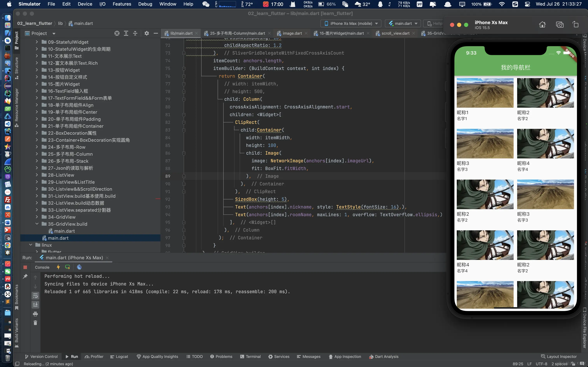Open the Device File Explorer panel
Screen dimensions: 588x367
pos(585,328)
